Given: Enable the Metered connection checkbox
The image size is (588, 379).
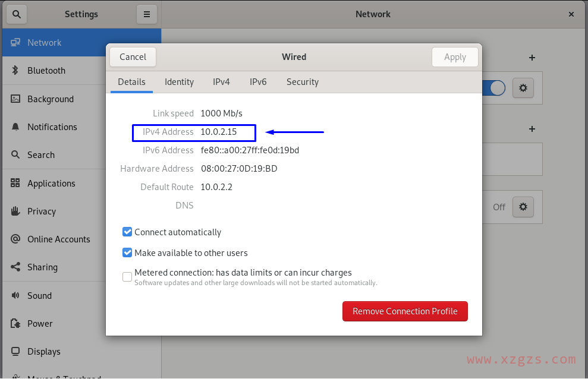Looking at the screenshot, I should [127, 276].
